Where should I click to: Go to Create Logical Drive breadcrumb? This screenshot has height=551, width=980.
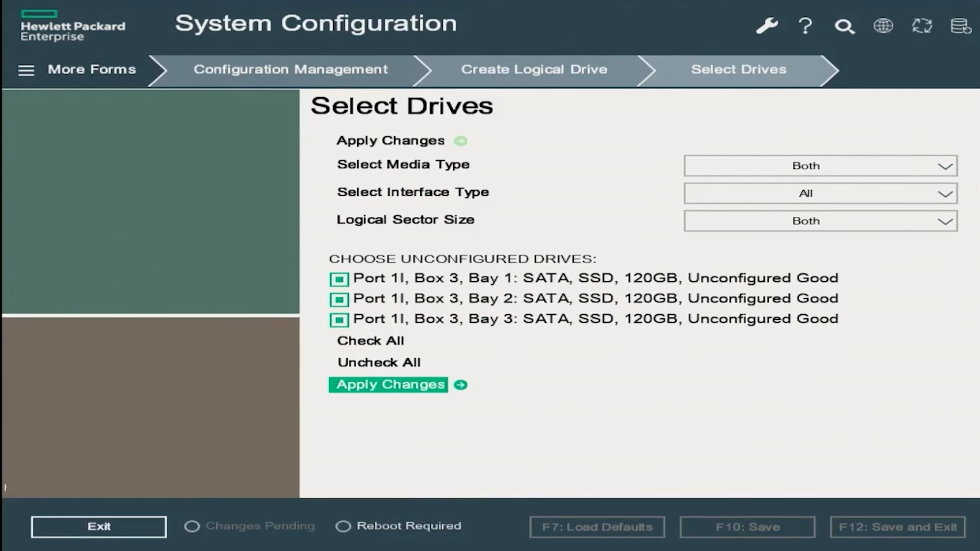[x=534, y=69]
